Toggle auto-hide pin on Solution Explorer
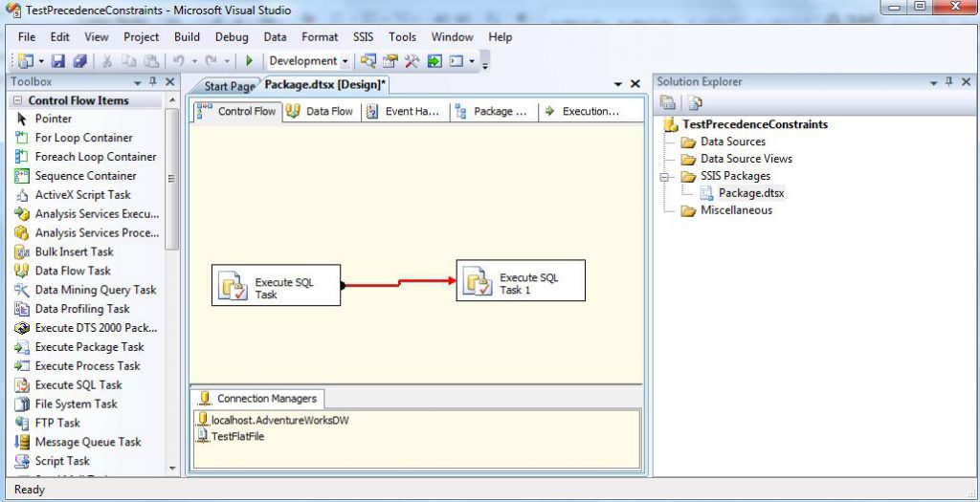The height and width of the screenshot is (502, 980). 949,82
